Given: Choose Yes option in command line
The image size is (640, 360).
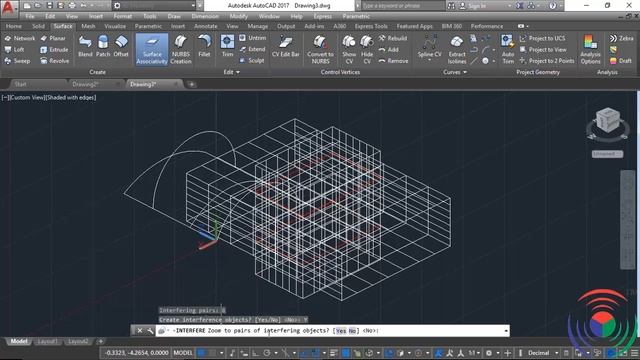Looking at the screenshot, I should pyautogui.click(x=341, y=331).
